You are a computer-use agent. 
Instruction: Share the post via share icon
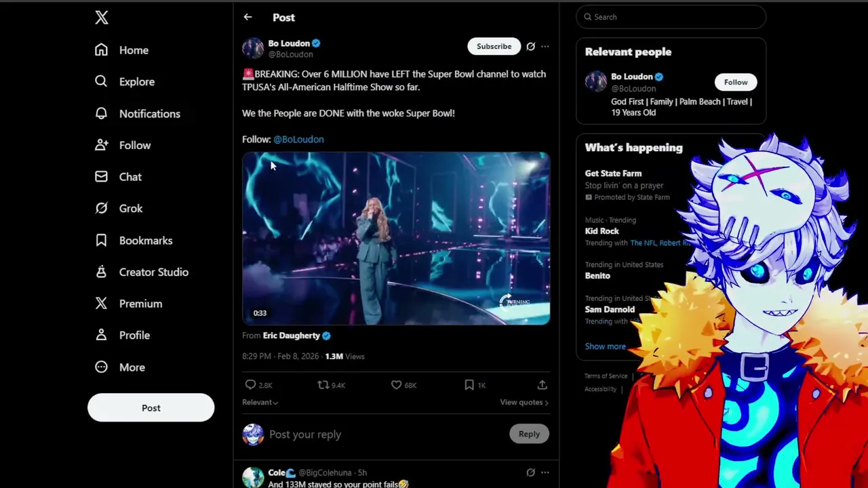[542, 385]
